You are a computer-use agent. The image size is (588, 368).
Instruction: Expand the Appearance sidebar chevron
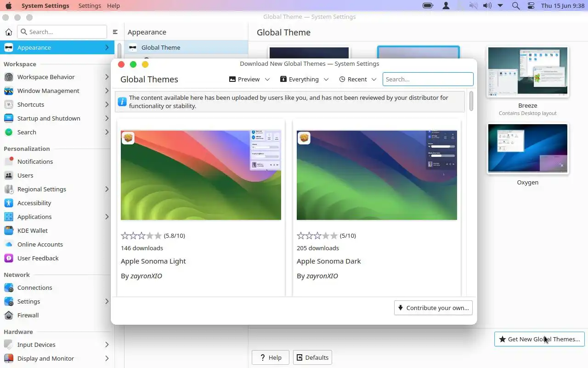[107, 47]
